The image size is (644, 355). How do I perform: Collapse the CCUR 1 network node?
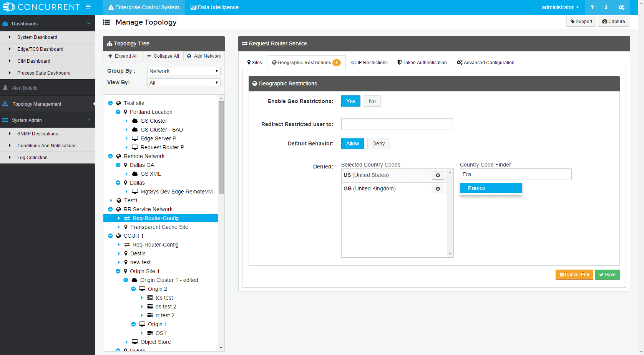click(110, 236)
